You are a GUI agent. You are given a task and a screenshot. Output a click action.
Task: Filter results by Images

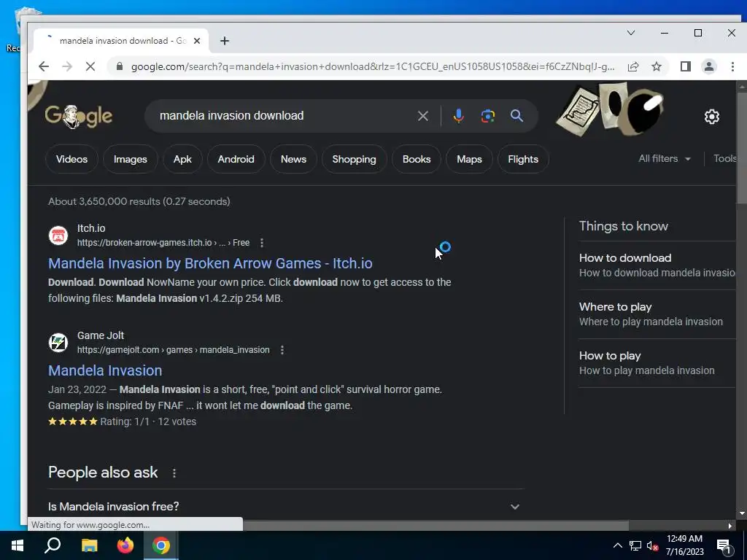click(x=130, y=159)
